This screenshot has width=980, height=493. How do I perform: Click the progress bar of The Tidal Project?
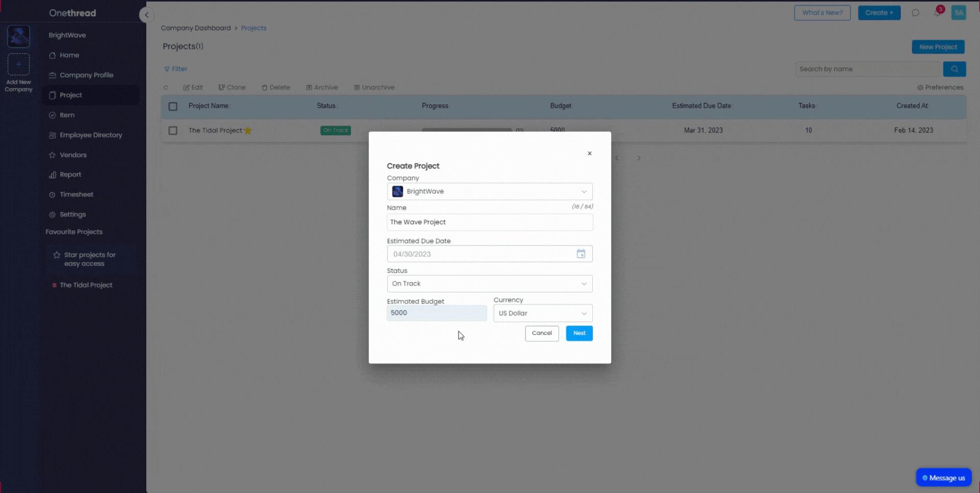466,130
